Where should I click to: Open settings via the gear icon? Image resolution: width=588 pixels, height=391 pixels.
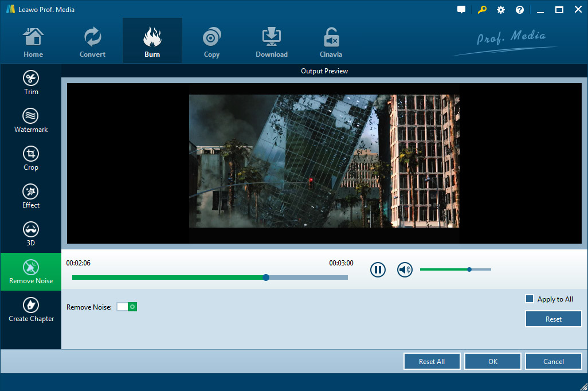tap(501, 10)
